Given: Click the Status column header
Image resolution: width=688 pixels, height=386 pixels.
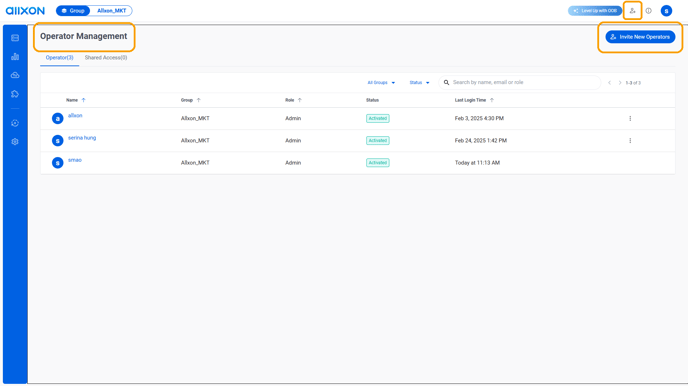Looking at the screenshot, I should coord(372,100).
